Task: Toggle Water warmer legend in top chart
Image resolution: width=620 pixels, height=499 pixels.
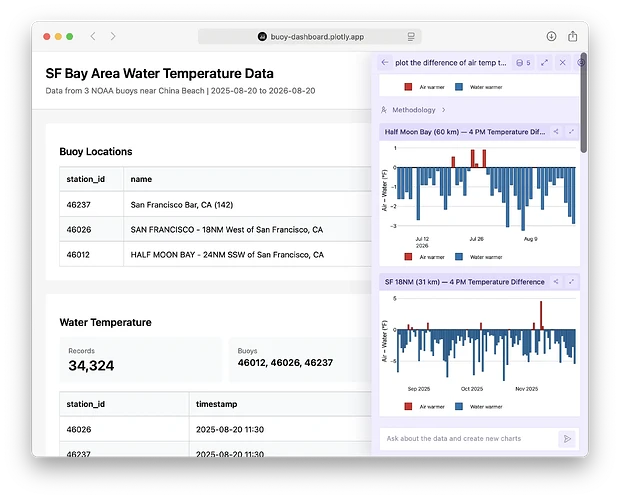Action: point(479,87)
